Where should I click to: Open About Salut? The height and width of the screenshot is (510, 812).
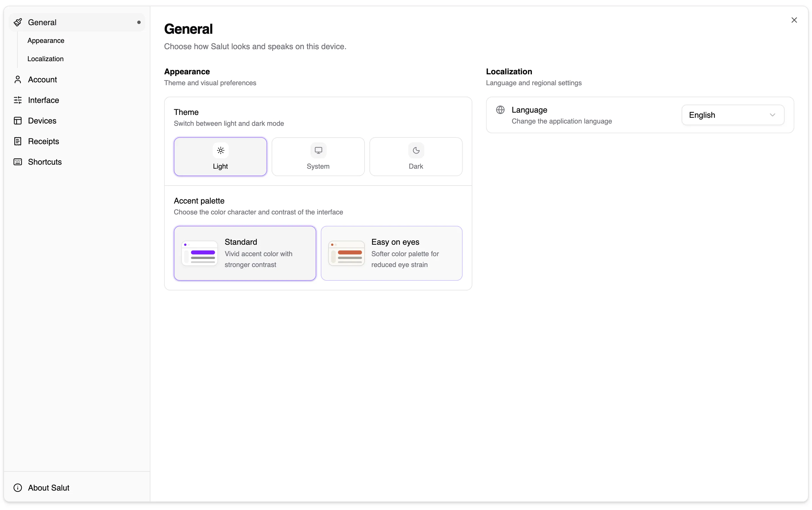coord(77,487)
